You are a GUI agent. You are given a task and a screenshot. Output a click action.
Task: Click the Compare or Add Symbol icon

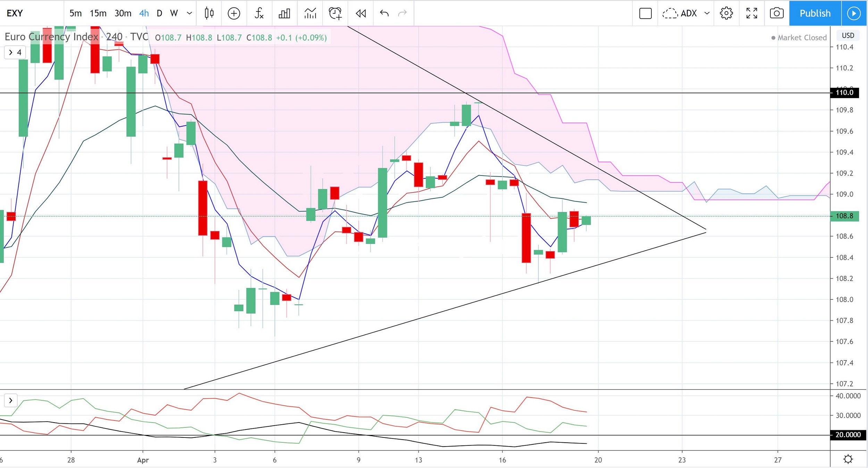(x=234, y=13)
